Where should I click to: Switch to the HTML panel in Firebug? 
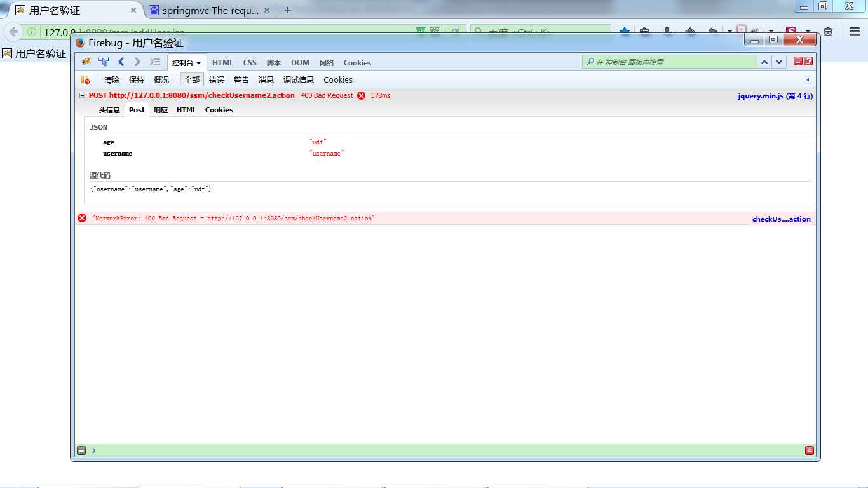222,62
